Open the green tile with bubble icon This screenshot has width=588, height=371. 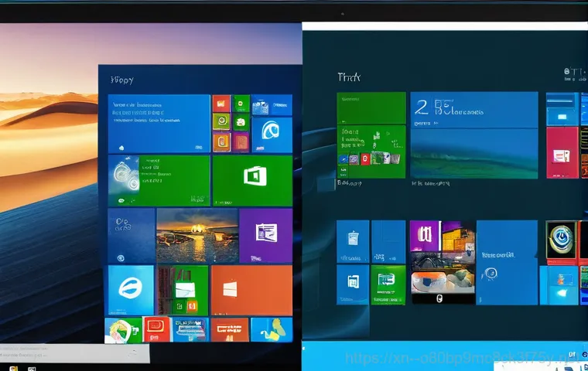159,179
